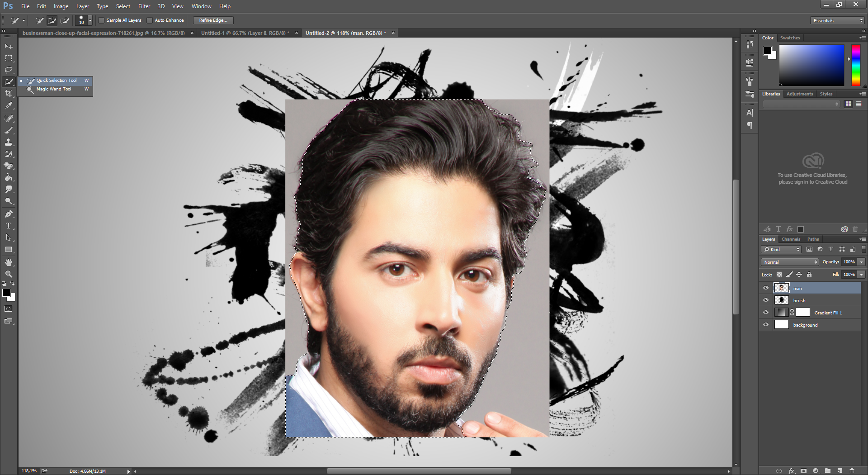The image size is (868, 475).
Task: Select the Crop tool
Action: (9, 94)
